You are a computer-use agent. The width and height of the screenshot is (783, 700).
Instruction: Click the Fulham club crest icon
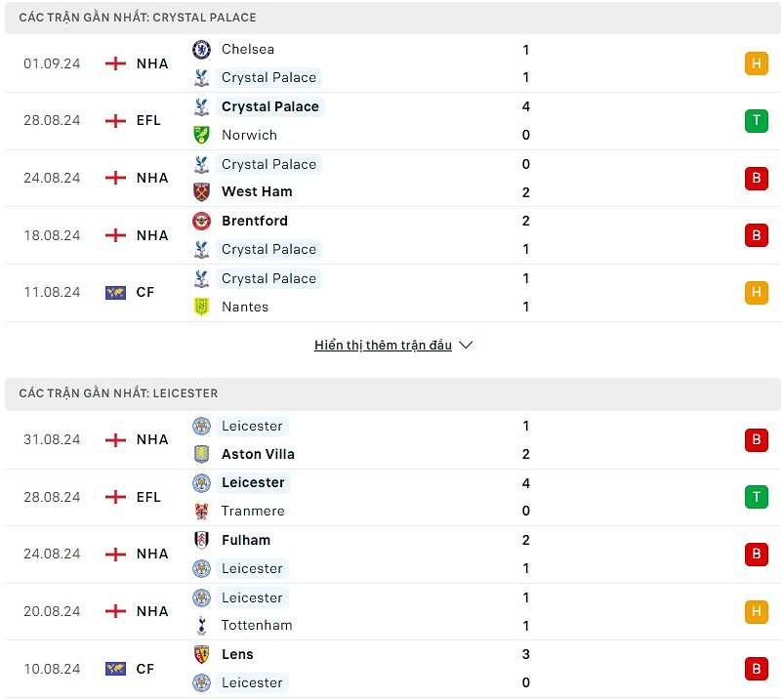tap(201, 540)
